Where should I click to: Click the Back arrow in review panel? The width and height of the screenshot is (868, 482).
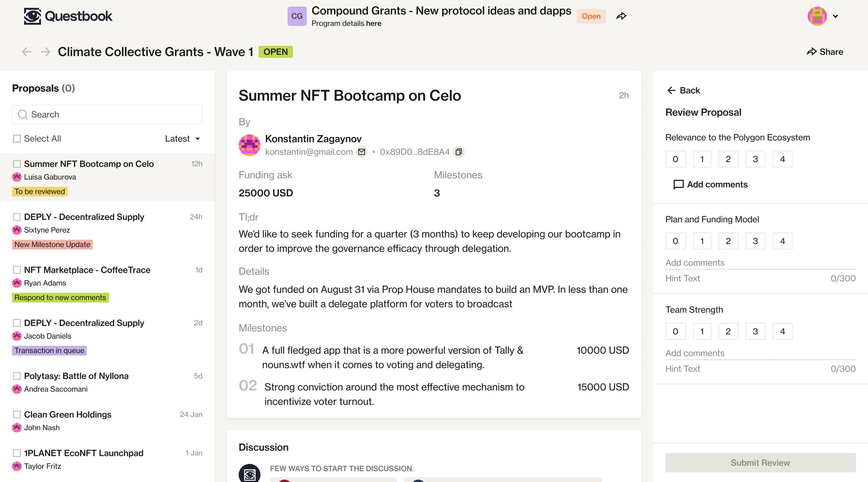(671, 90)
